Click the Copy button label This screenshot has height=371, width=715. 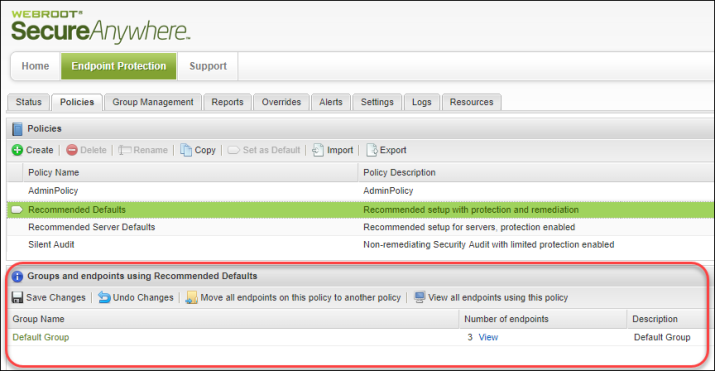205,150
